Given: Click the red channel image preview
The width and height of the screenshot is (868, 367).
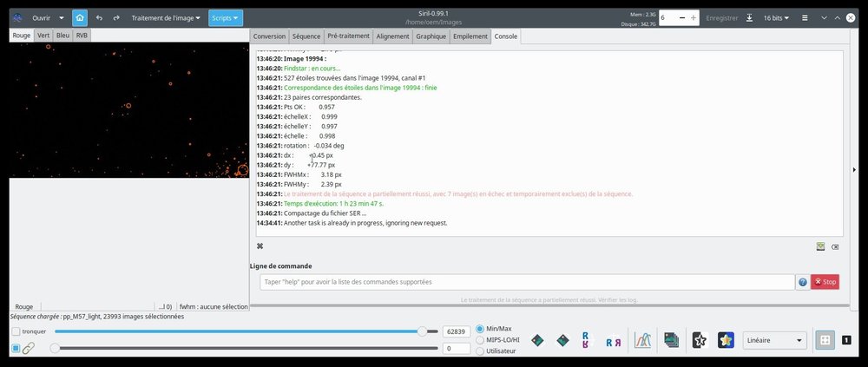Looking at the screenshot, I should pyautogui.click(x=129, y=110).
